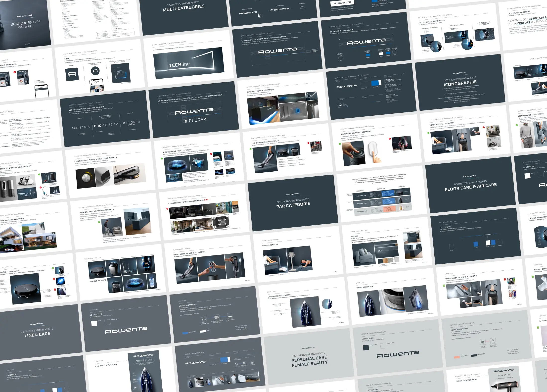Open the Floor Care 'La Techline' dark slide
Image resolution: width=547 pixels, height=392 pixels.
click(x=476, y=236)
